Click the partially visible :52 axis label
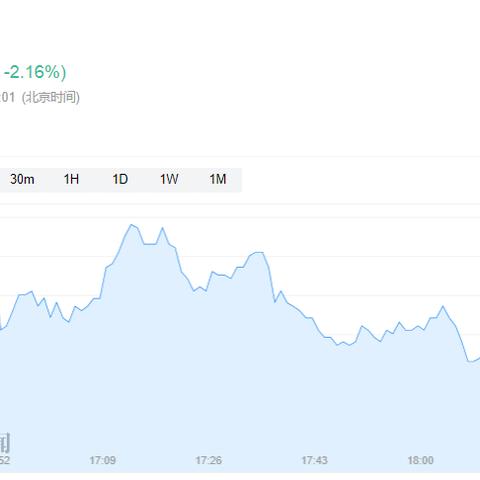 tap(5, 460)
